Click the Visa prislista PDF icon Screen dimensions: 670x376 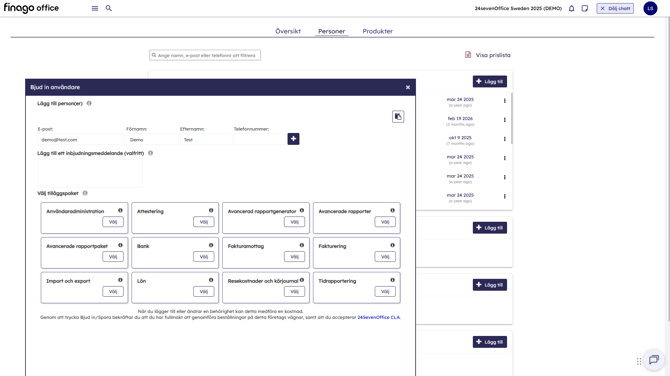[468, 55]
